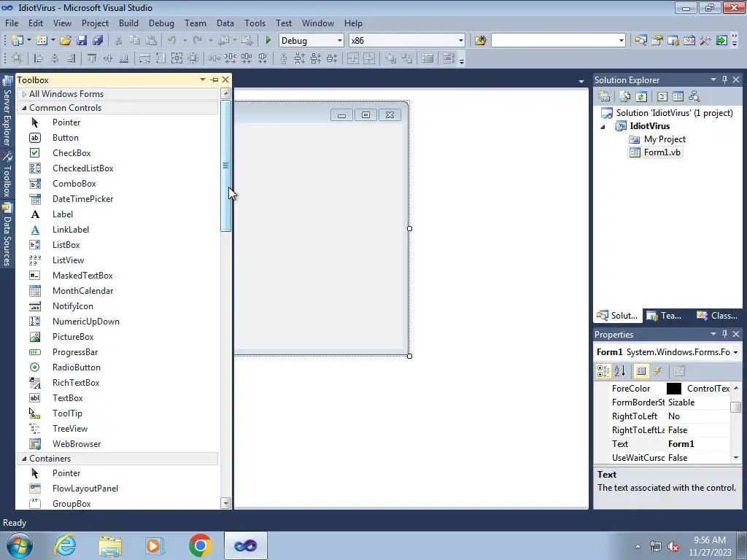Collapse the Common Controls group
Image resolution: width=747 pixels, height=560 pixels.
coord(24,108)
